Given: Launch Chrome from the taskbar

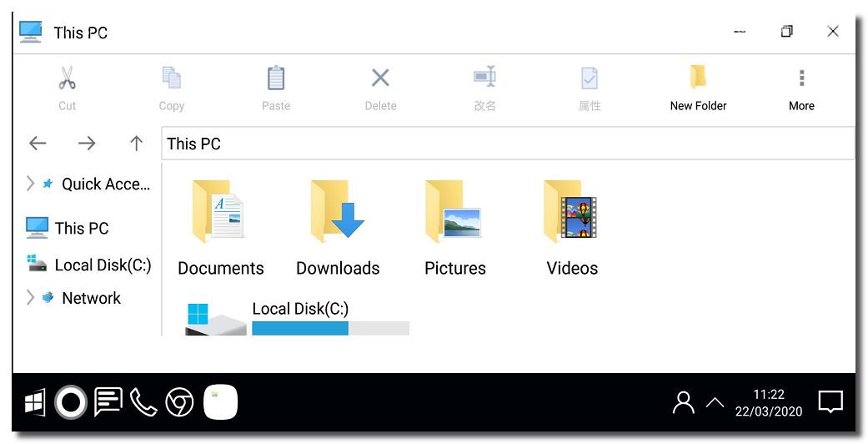Looking at the screenshot, I should (179, 402).
